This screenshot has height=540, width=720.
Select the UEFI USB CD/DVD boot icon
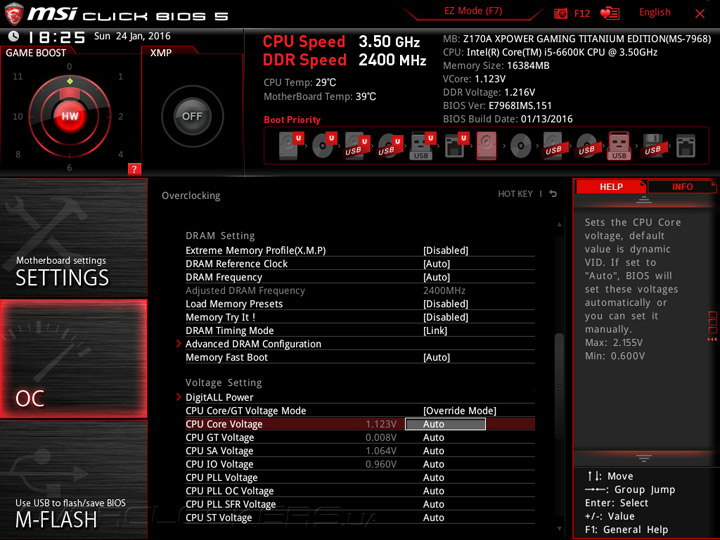(x=389, y=146)
